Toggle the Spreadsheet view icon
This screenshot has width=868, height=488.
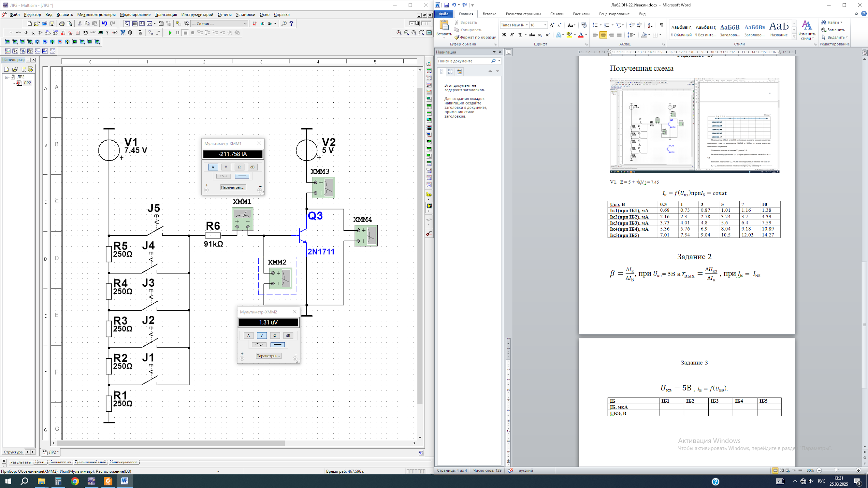[135, 24]
